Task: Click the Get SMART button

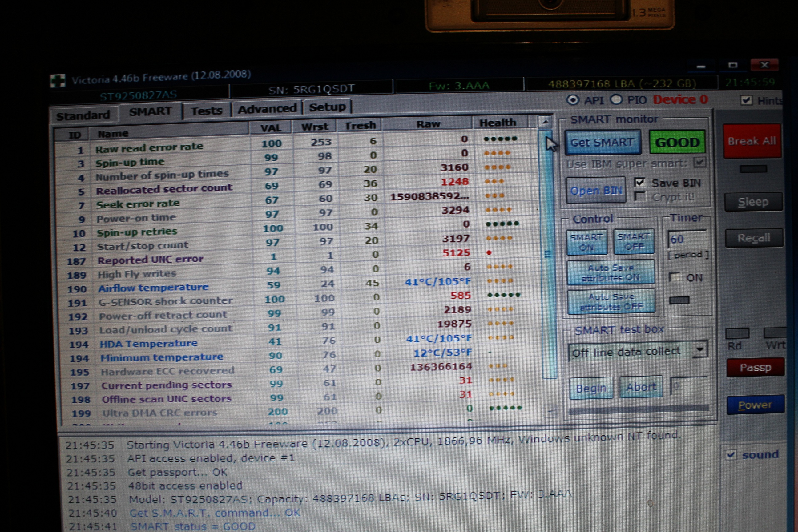Action: (603, 142)
